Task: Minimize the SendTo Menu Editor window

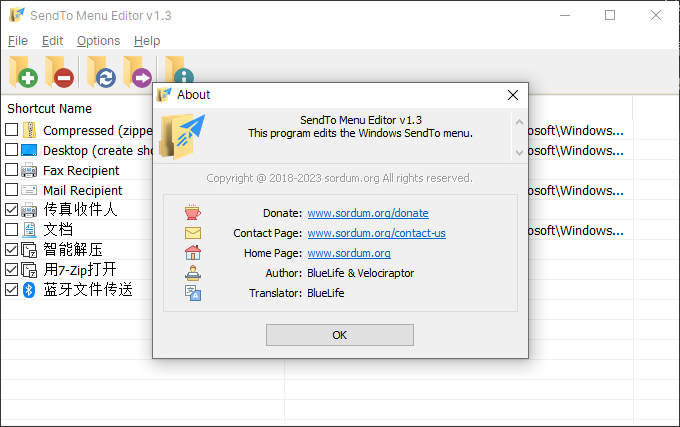Action: click(x=565, y=15)
